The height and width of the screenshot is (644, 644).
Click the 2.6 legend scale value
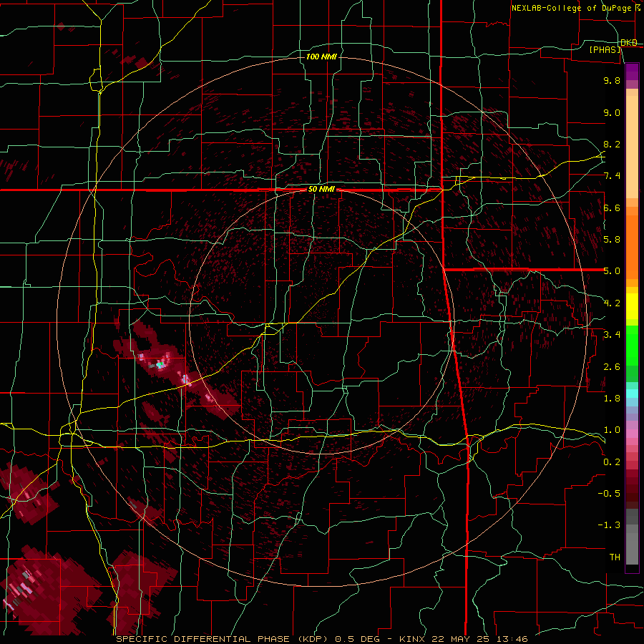pyautogui.click(x=612, y=367)
